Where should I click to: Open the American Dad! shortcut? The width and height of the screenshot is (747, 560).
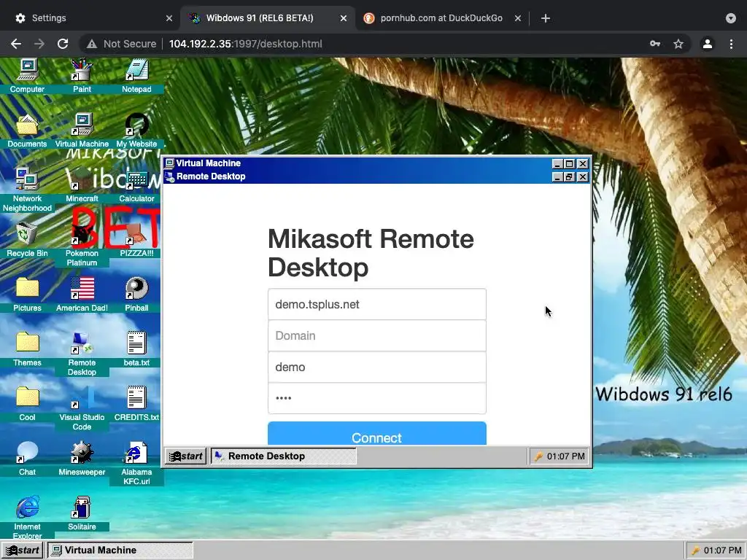pos(82,295)
